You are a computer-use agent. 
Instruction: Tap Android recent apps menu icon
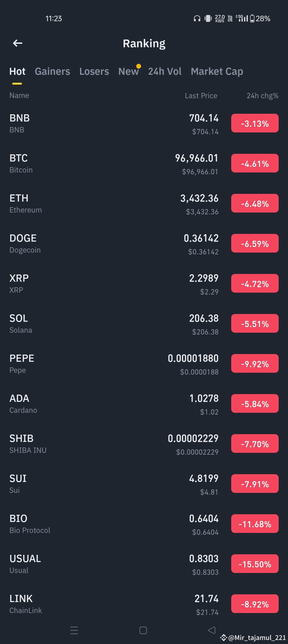pyautogui.click(x=74, y=630)
